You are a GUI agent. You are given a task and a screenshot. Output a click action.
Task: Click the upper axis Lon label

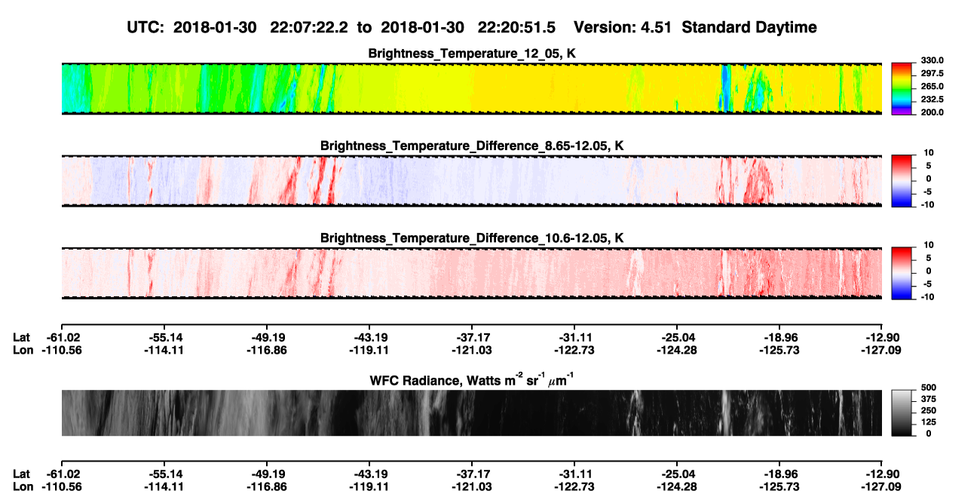tap(23, 350)
